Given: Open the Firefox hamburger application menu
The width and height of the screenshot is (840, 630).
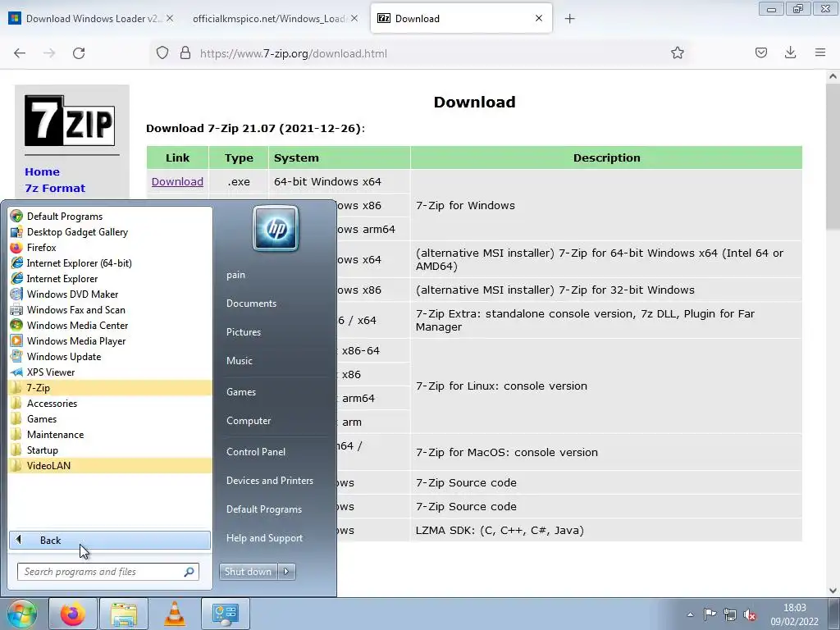Looking at the screenshot, I should (x=820, y=52).
